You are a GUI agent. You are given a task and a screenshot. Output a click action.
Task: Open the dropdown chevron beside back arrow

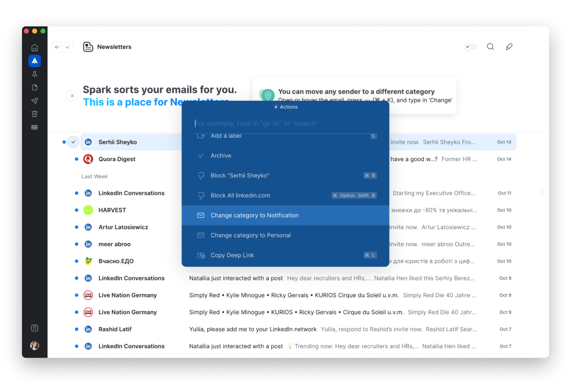67,47
